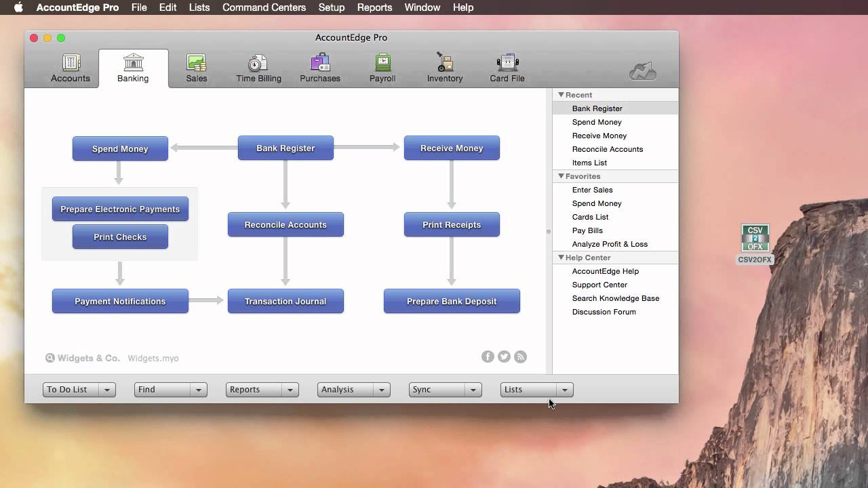Open the Find dropdown
The height and width of the screenshot is (488, 868).
[x=171, y=390]
